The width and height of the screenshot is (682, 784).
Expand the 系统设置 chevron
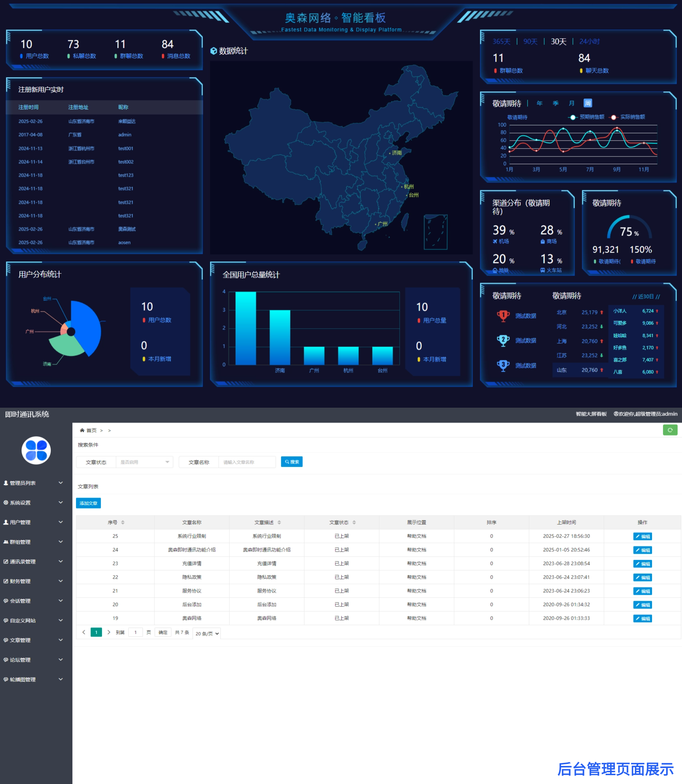point(60,502)
